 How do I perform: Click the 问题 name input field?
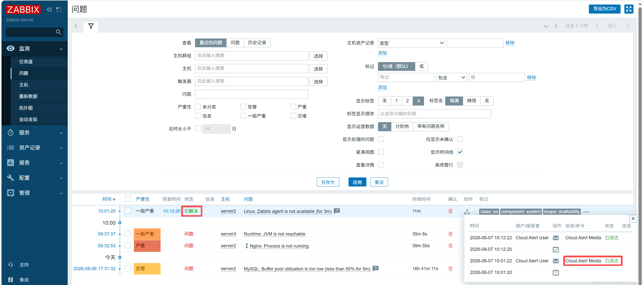tap(251, 94)
